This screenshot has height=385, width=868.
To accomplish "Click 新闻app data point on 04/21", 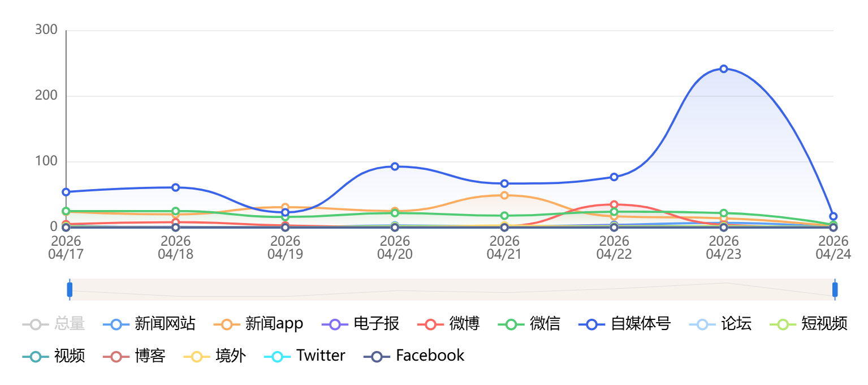I will coord(504,195).
